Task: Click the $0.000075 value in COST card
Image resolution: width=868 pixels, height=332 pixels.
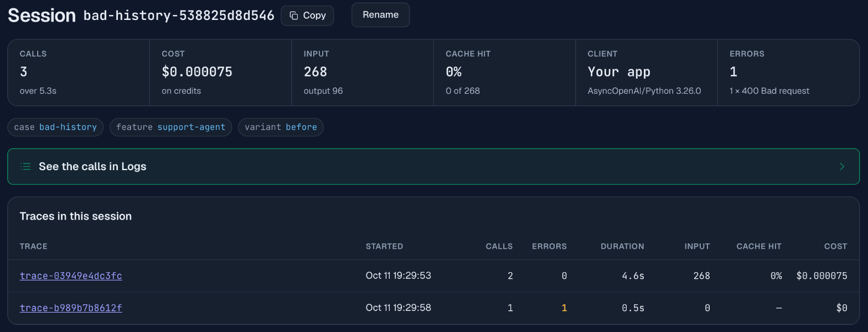Action: click(197, 71)
